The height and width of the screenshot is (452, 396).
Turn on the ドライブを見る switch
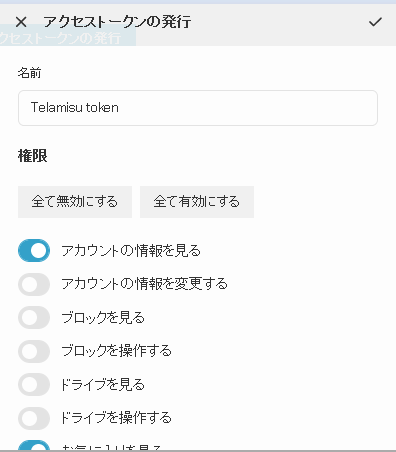(x=34, y=384)
